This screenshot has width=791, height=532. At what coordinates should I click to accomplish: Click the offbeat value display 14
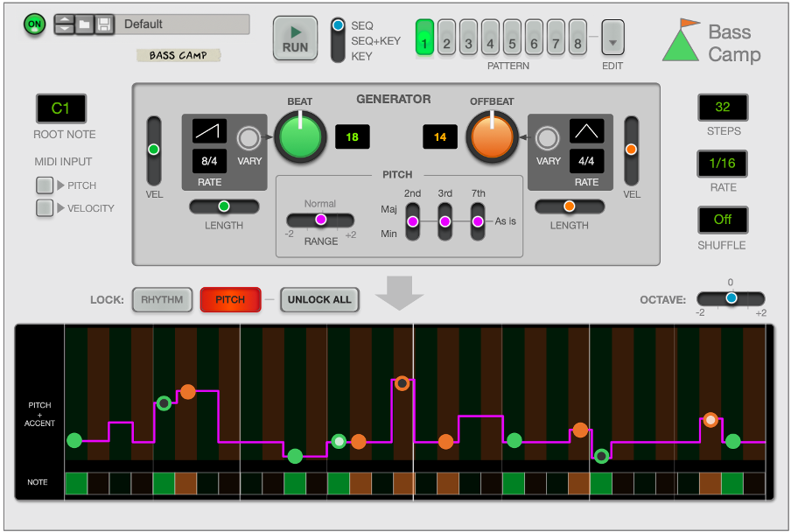coord(440,136)
